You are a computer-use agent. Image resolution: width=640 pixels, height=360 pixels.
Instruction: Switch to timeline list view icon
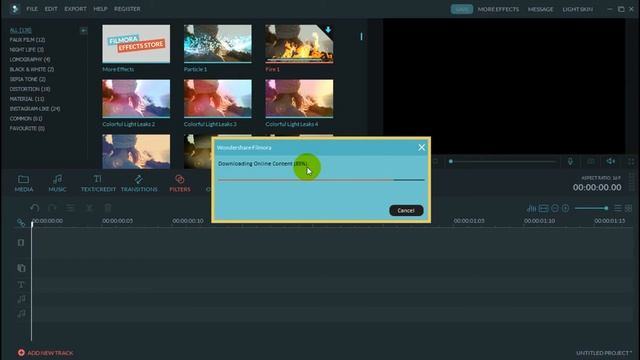click(618, 209)
